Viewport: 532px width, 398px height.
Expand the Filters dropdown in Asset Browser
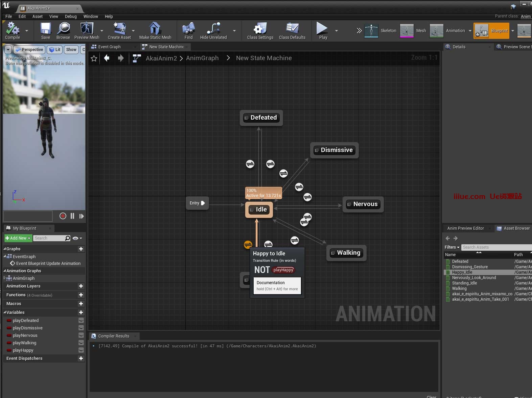pyautogui.click(x=452, y=247)
